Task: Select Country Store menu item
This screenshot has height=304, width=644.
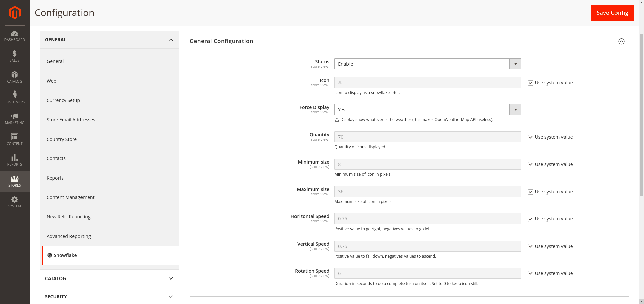Action: pyautogui.click(x=62, y=139)
